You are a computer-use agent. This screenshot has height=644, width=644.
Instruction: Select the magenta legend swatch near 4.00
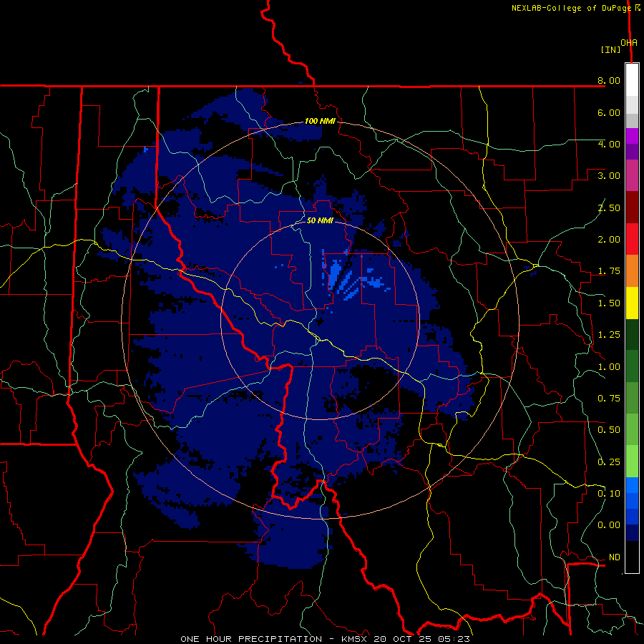click(x=632, y=136)
